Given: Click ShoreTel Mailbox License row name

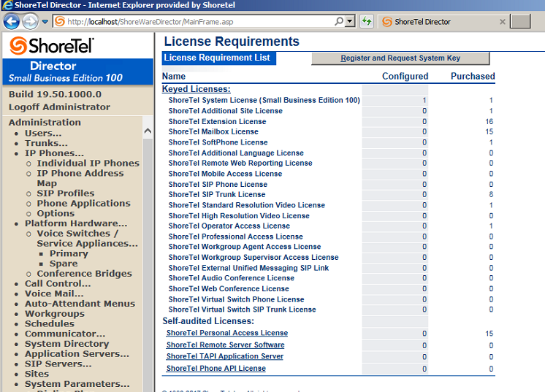Looking at the screenshot, I should 213,131.
